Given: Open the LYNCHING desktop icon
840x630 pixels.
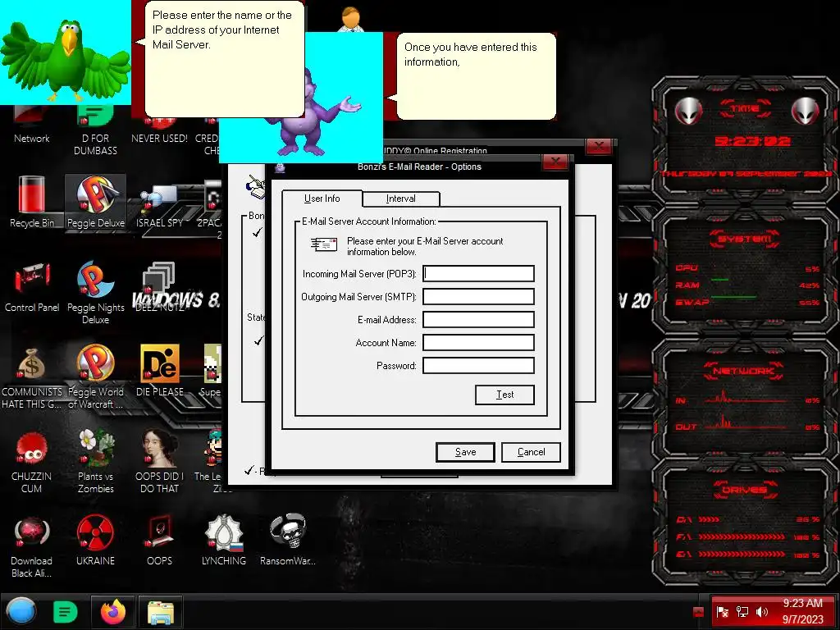Looking at the screenshot, I should (224, 540).
